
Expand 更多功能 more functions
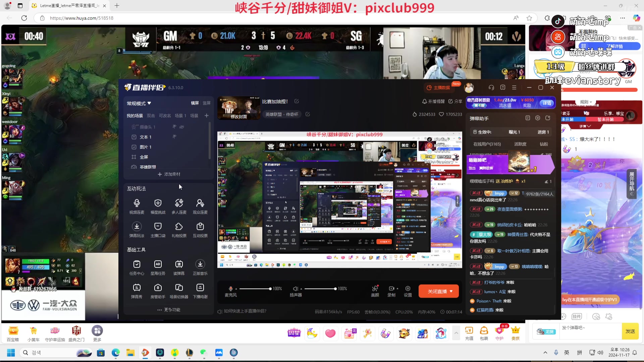click(x=169, y=310)
